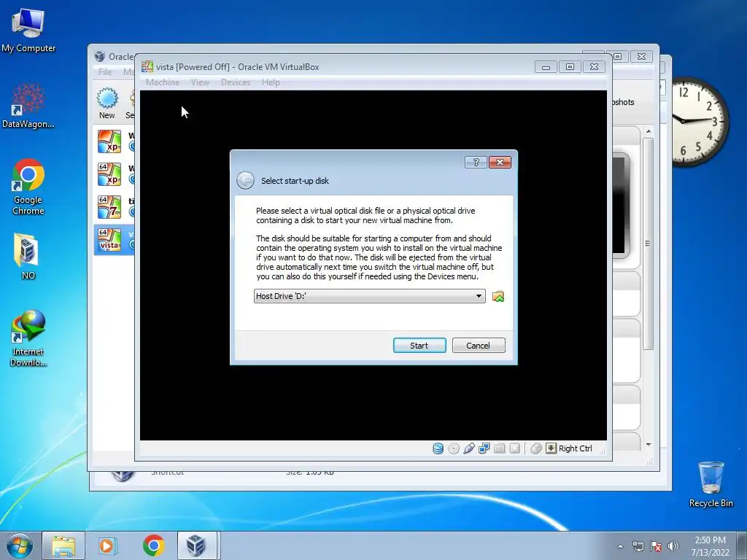Image resolution: width=747 pixels, height=560 pixels.
Task: Open the Recycle Bin
Action: [x=711, y=484]
